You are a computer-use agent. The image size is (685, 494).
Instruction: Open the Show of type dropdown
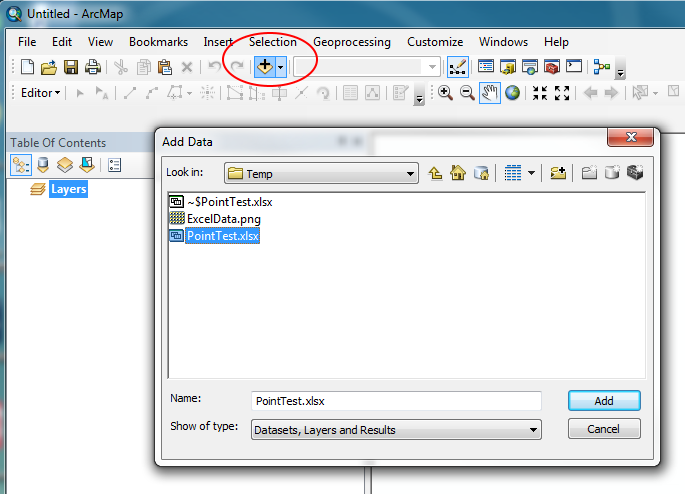[396, 430]
